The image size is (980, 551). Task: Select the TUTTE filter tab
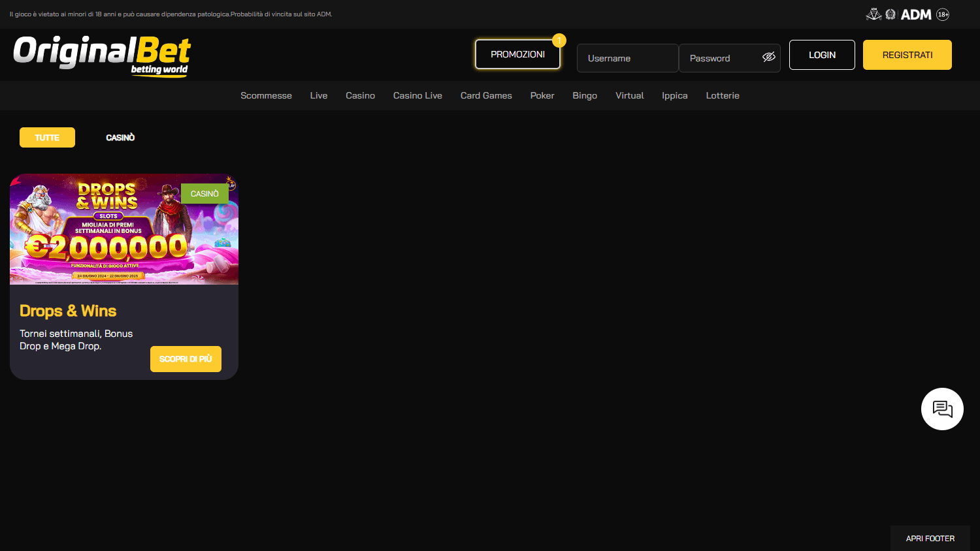(47, 137)
